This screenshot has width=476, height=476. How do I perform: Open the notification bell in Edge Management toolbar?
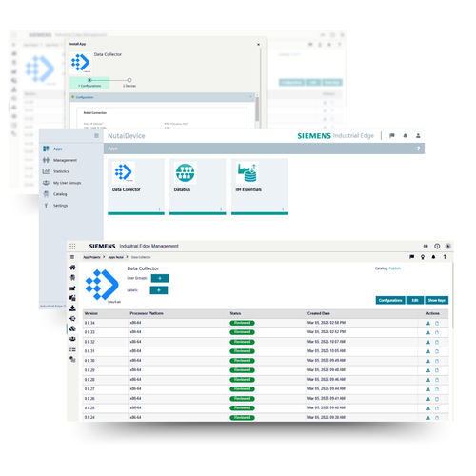click(x=433, y=257)
